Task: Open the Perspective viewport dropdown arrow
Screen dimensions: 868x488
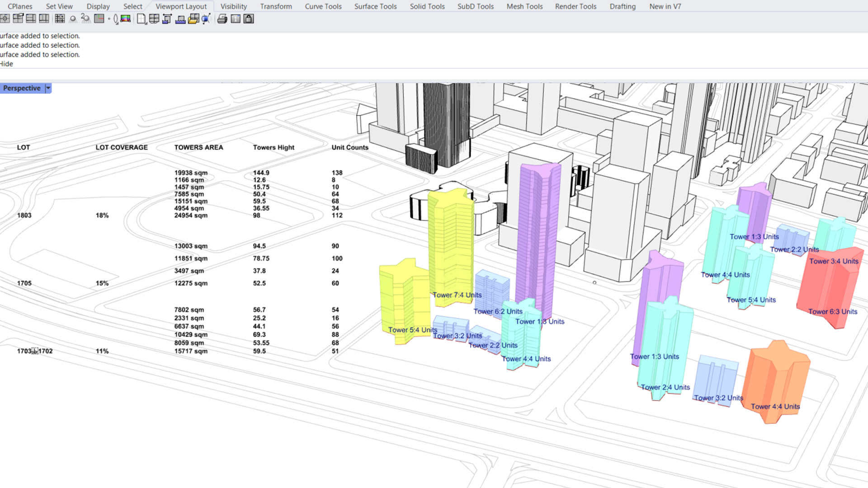Action: (48, 88)
